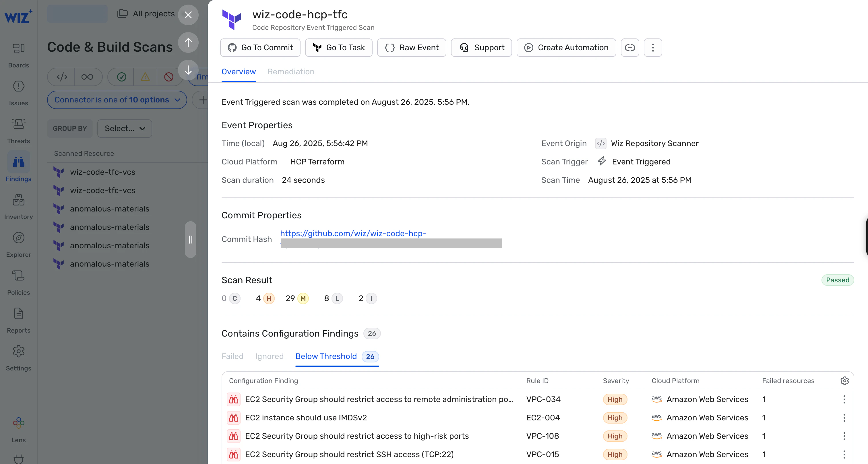This screenshot has width=868, height=464.
Task: Click the Create Automation button
Action: click(x=566, y=48)
